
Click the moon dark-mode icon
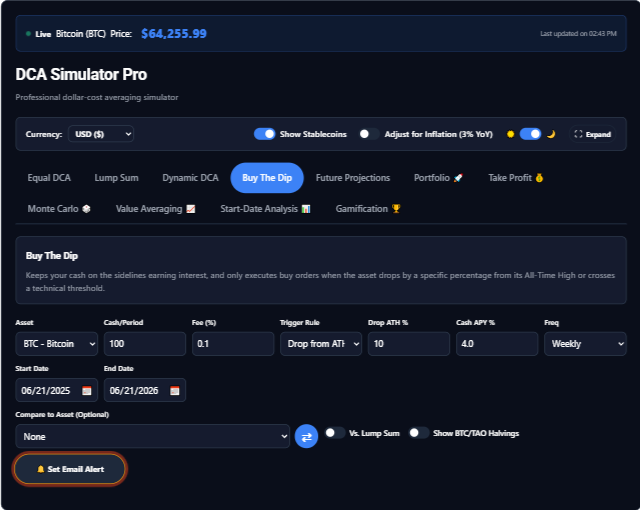(x=551, y=134)
